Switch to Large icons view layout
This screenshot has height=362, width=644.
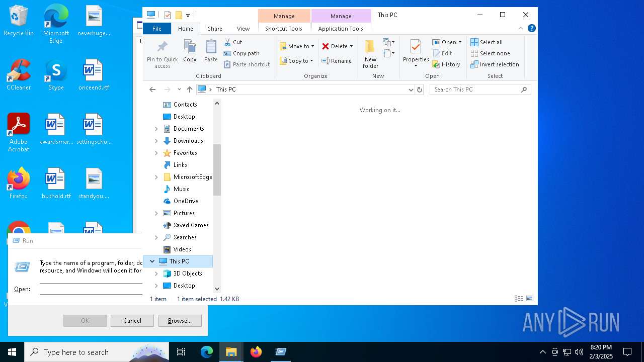[530, 299]
